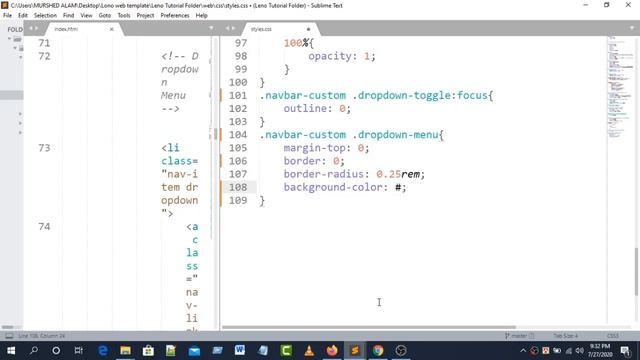Open Cortana from taskbar
640x360 pixels.
[56, 351]
